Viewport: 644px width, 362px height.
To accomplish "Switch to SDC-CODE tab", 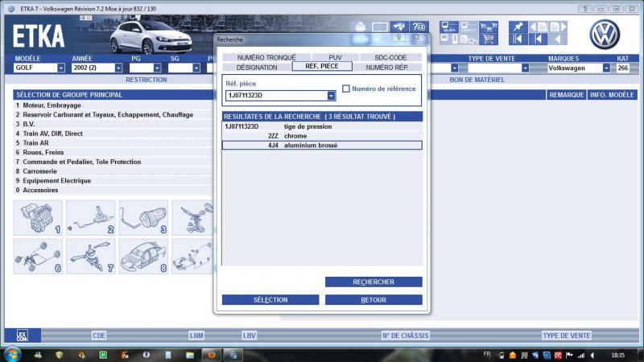I will (390, 57).
